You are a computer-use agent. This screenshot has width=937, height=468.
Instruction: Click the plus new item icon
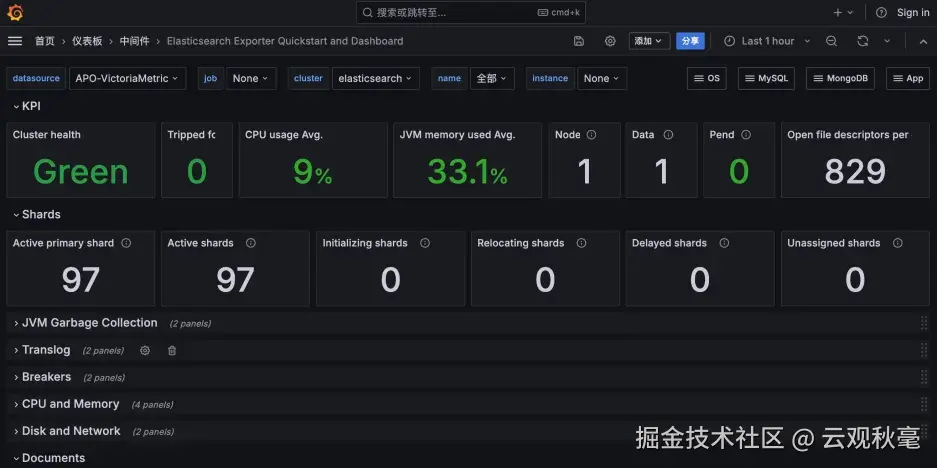(x=838, y=13)
